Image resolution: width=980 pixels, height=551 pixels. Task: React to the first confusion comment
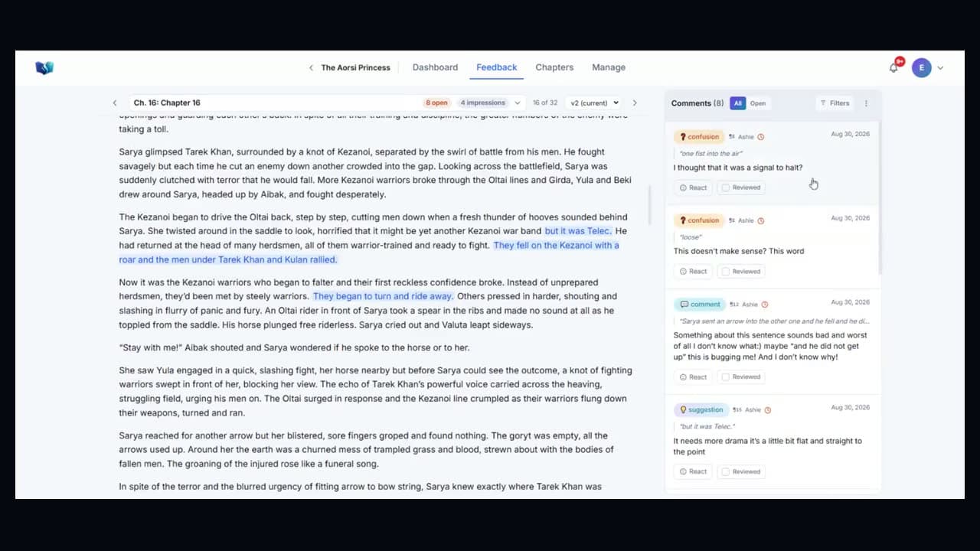(x=694, y=187)
